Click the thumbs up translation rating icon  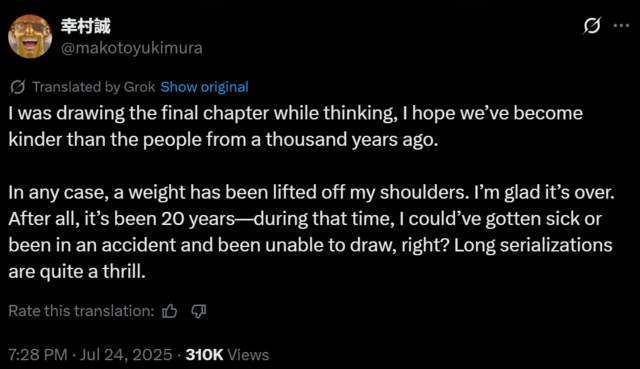point(169,311)
